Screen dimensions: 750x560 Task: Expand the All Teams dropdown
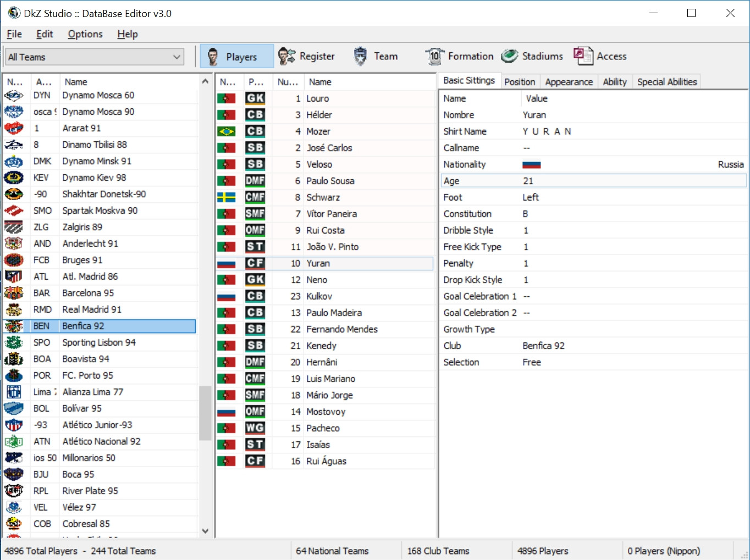(x=95, y=57)
